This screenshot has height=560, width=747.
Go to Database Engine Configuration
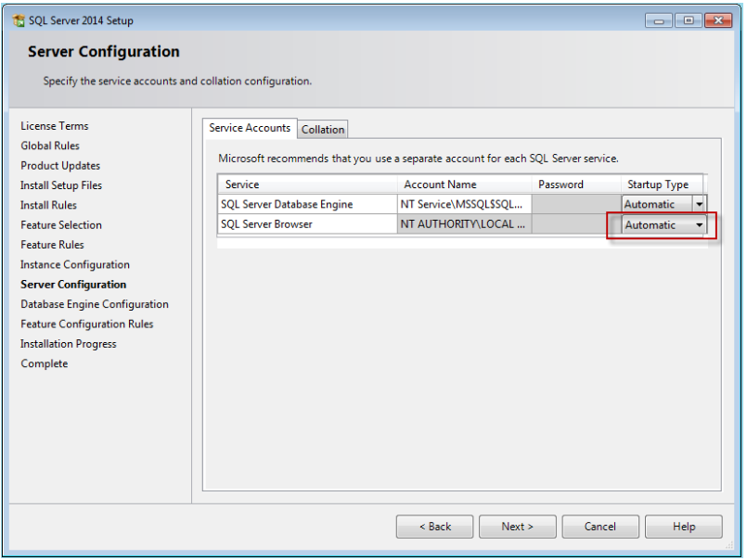95,304
